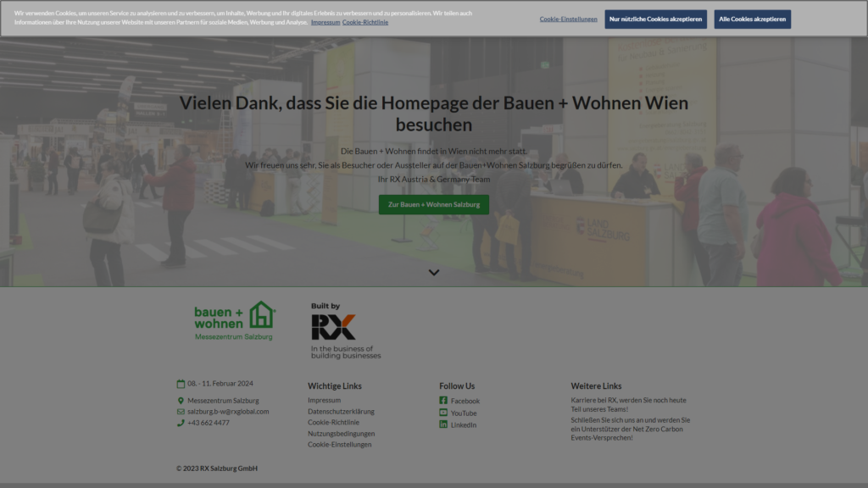Click the down chevron below the hero

(x=433, y=272)
